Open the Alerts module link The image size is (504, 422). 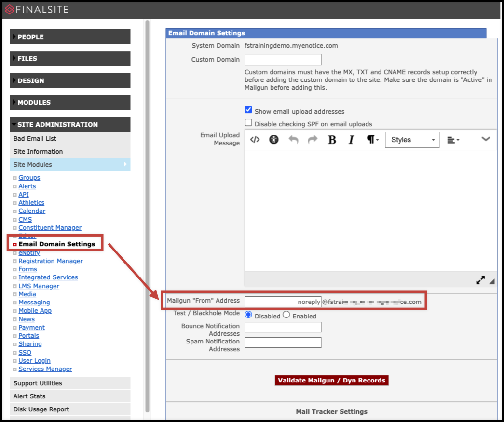click(x=27, y=186)
